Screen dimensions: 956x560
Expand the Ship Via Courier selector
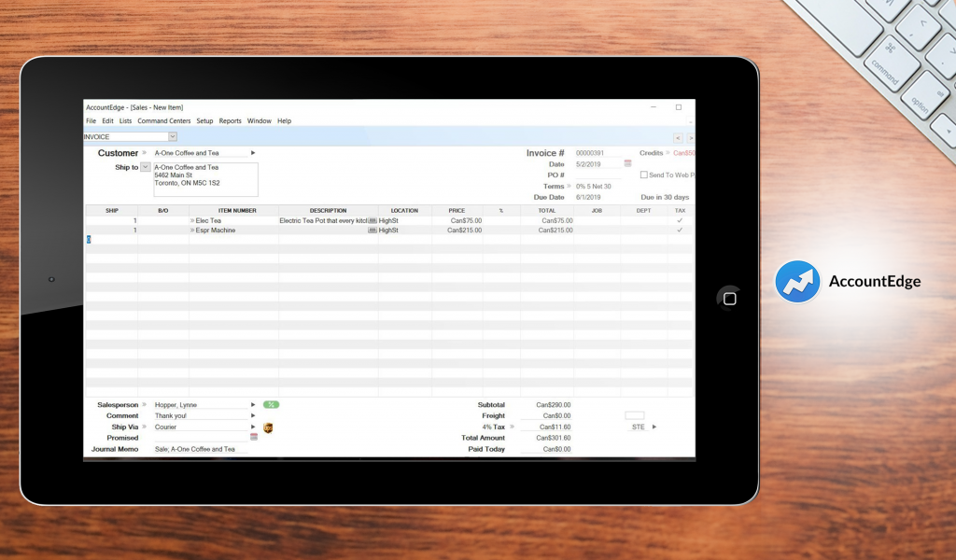[x=253, y=427]
